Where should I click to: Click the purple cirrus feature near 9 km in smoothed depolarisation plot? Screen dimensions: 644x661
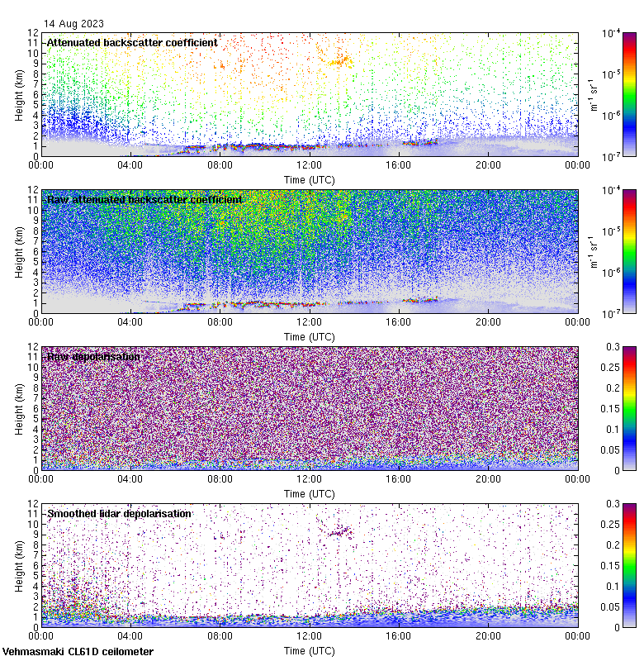[341, 532]
